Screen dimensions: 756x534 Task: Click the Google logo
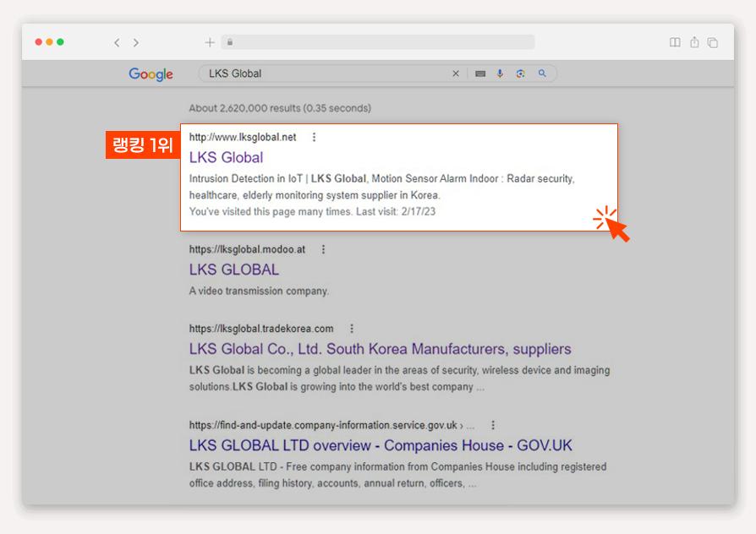tap(151, 74)
